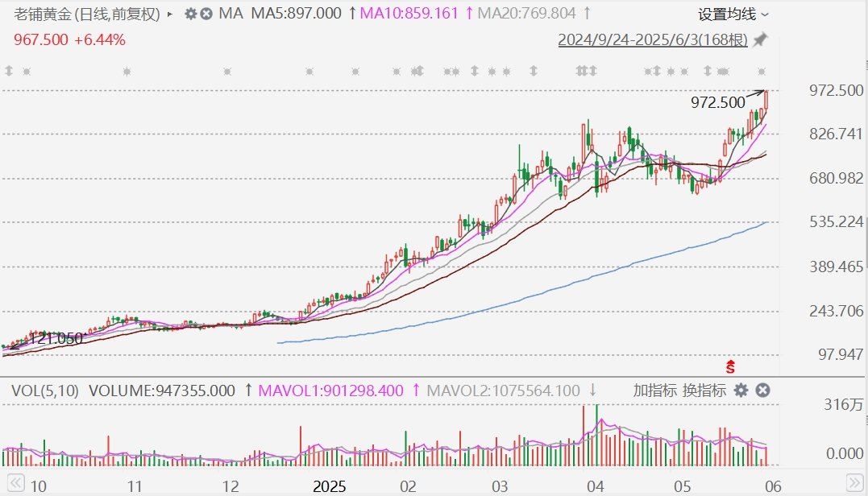Image resolution: width=868 pixels, height=496 pixels.
Task: Click the 680.982 price axis label
Action: coord(836,178)
